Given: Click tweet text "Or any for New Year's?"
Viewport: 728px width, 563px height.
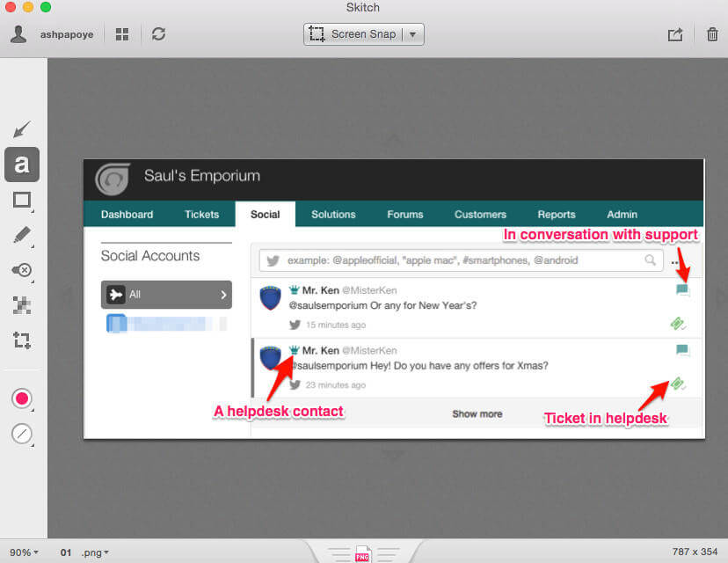Looking at the screenshot, I should point(424,305).
